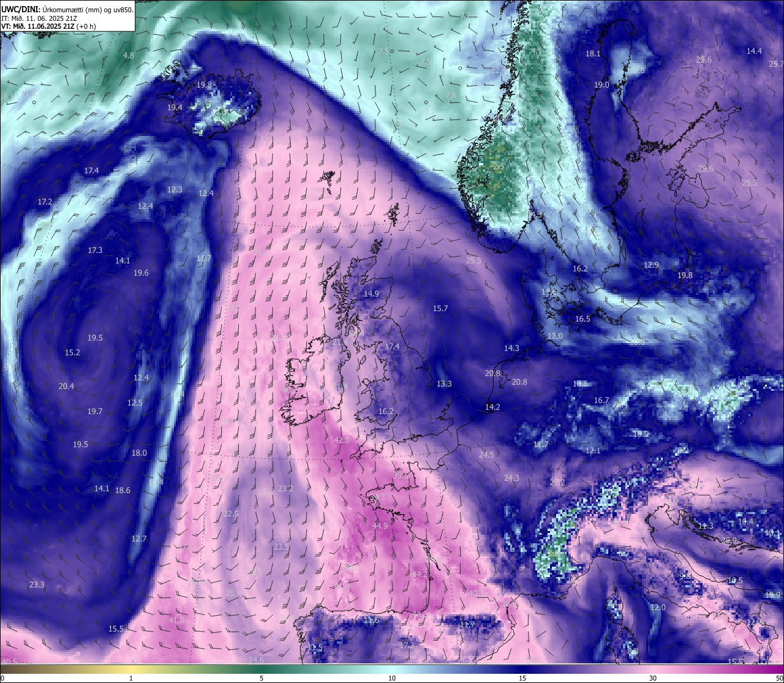
Task: Click the 18.6 map value
Action: 123,491
